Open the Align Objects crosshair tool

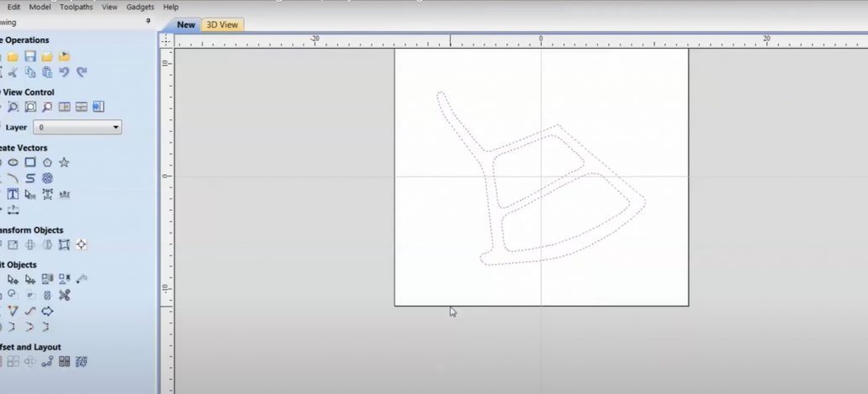point(82,244)
